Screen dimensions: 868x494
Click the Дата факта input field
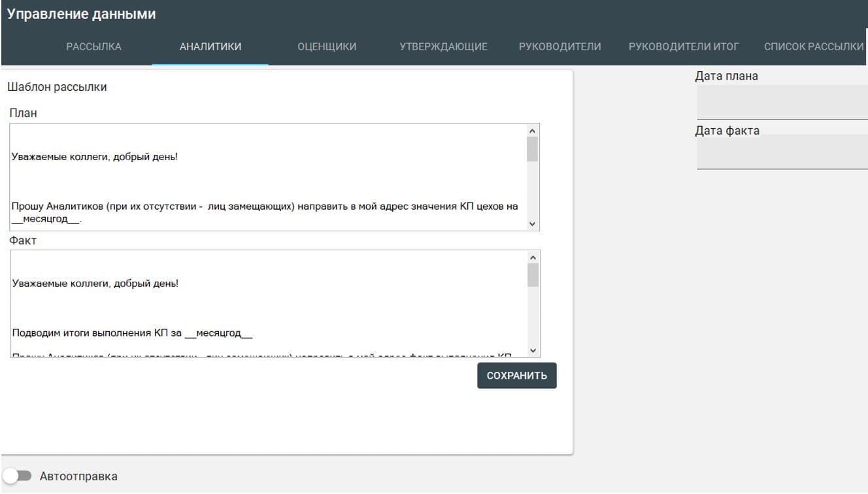(782, 152)
